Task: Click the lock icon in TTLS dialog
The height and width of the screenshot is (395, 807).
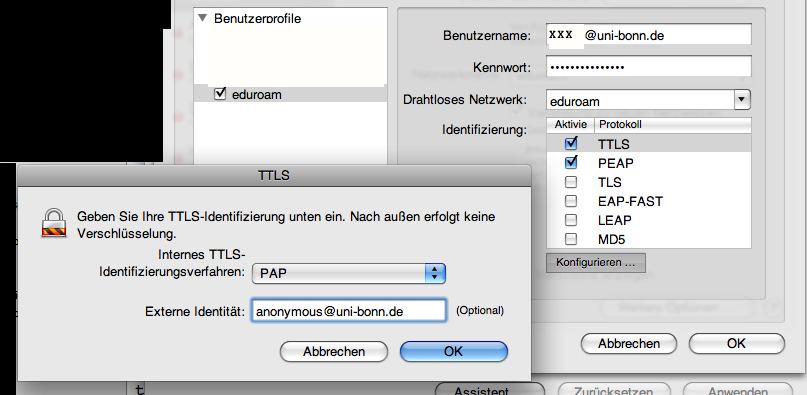Action: 54,222
